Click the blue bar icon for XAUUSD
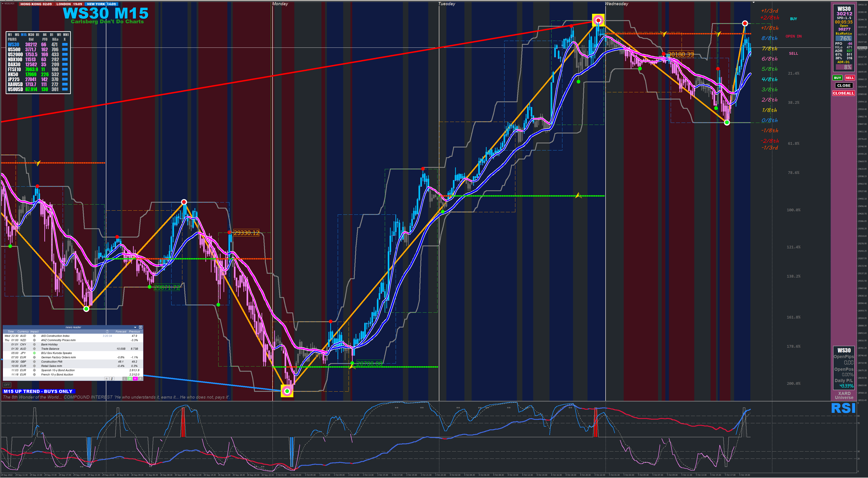This screenshot has width=868, height=478. (x=65, y=84)
